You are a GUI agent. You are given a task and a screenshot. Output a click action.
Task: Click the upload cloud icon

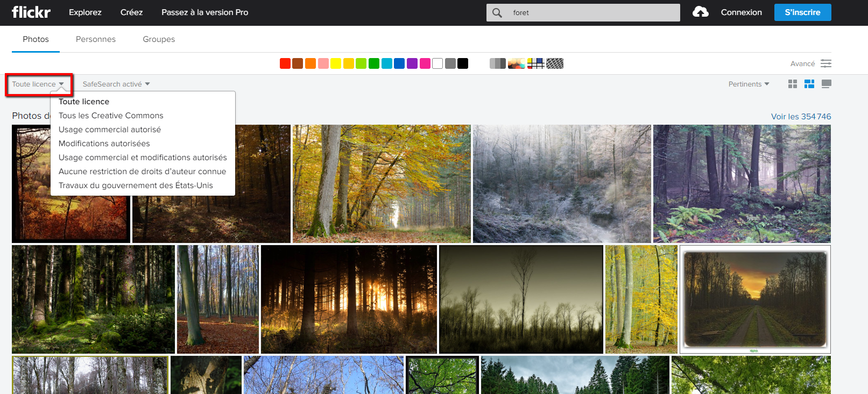(x=700, y=12)
